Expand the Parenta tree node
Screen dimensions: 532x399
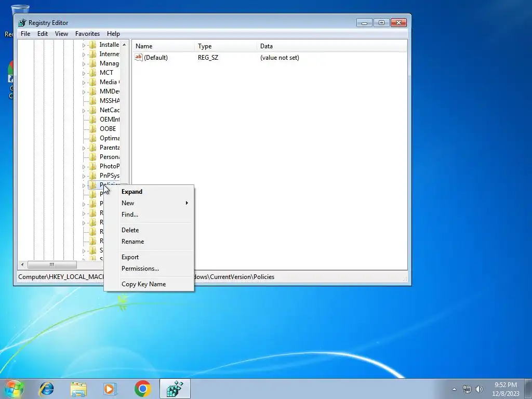click(x=84, y=148)
